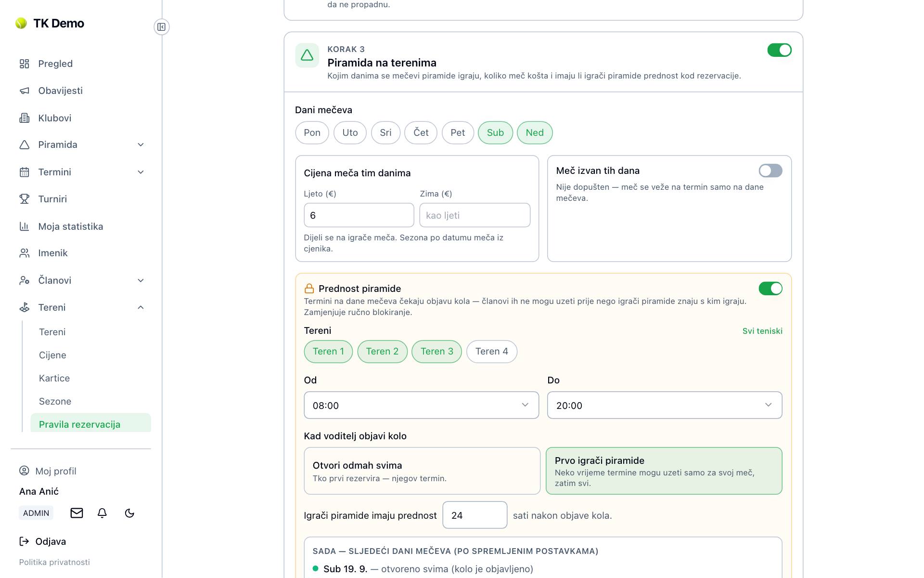Image resolution: width=924 pixels, height=578 pixels.
Task: Click the Termini calendar icon
Action: (x=24, y=172)
